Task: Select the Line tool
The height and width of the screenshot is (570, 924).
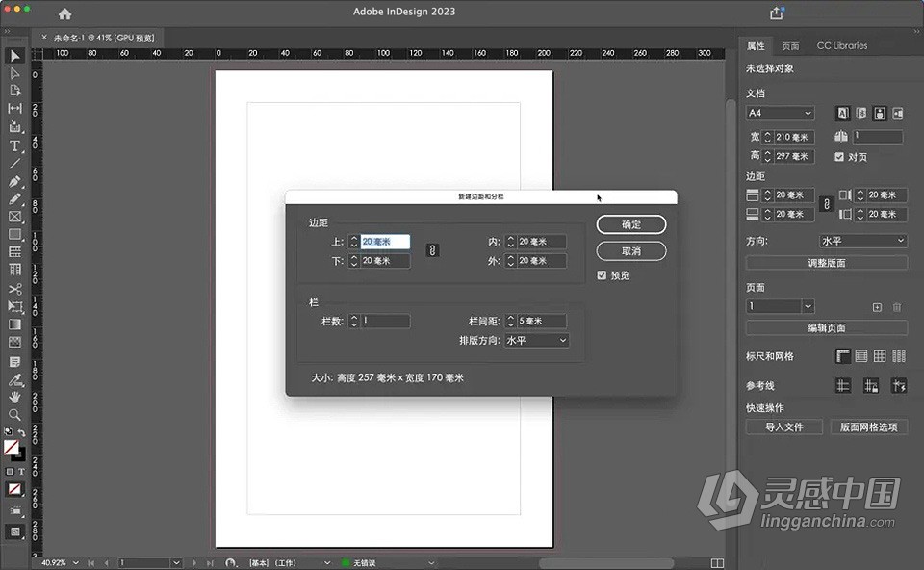Action: point(13,166)
